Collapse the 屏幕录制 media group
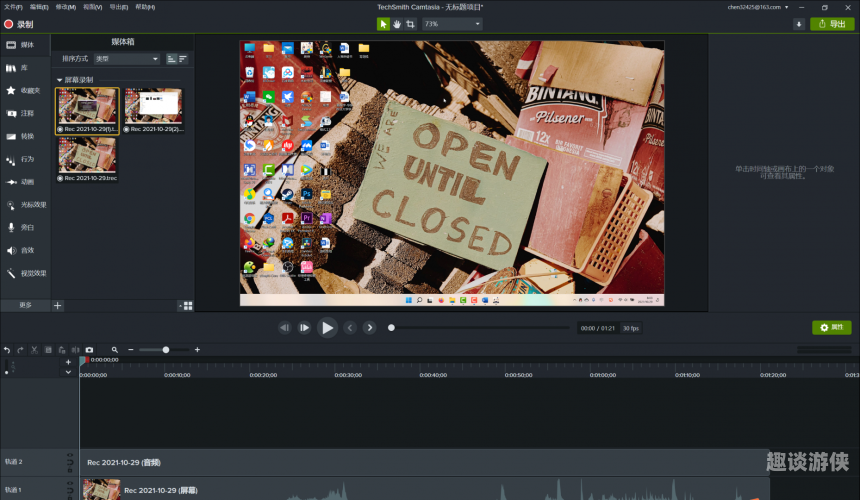This screenshot has width=860, height=500. (x=59, y=80)
